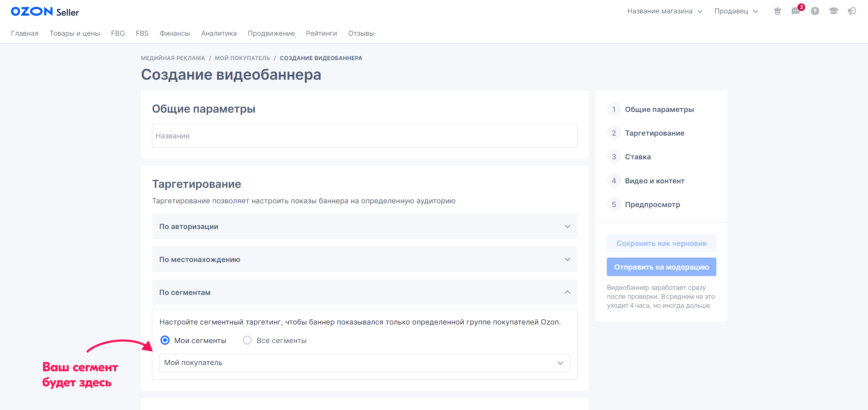
Task: Select the Все сегменты radio button
Action: pos(247,340)
